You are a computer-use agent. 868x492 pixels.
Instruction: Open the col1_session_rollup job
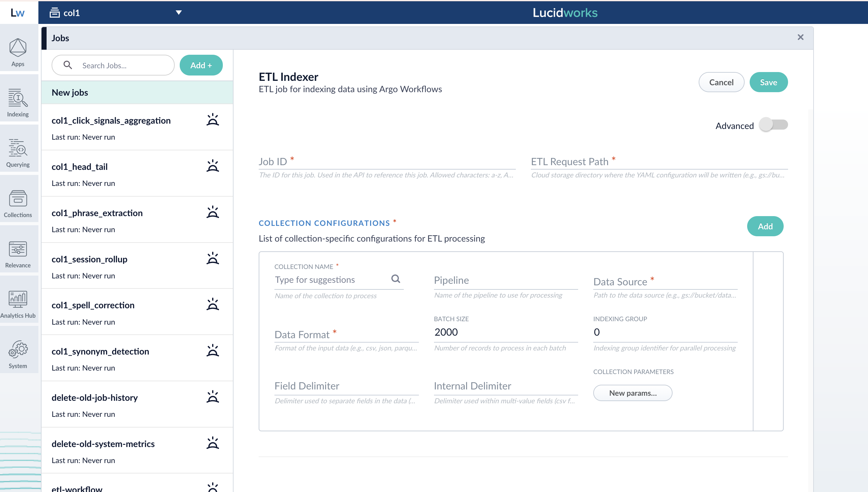pos(137,266)
